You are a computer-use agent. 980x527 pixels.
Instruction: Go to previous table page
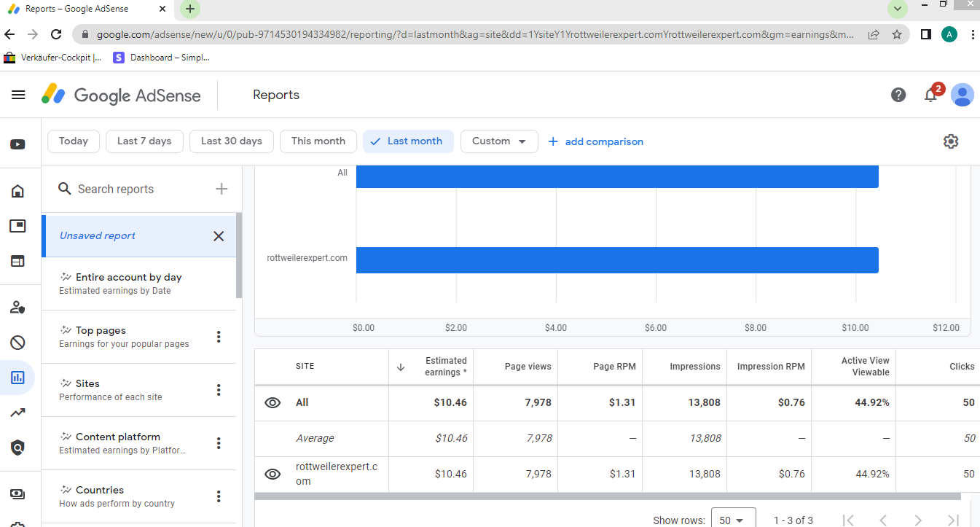(x=883, y=520)
